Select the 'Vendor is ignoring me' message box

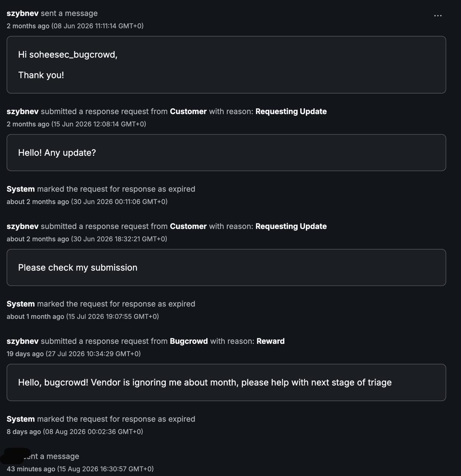[x=226, y=382]
